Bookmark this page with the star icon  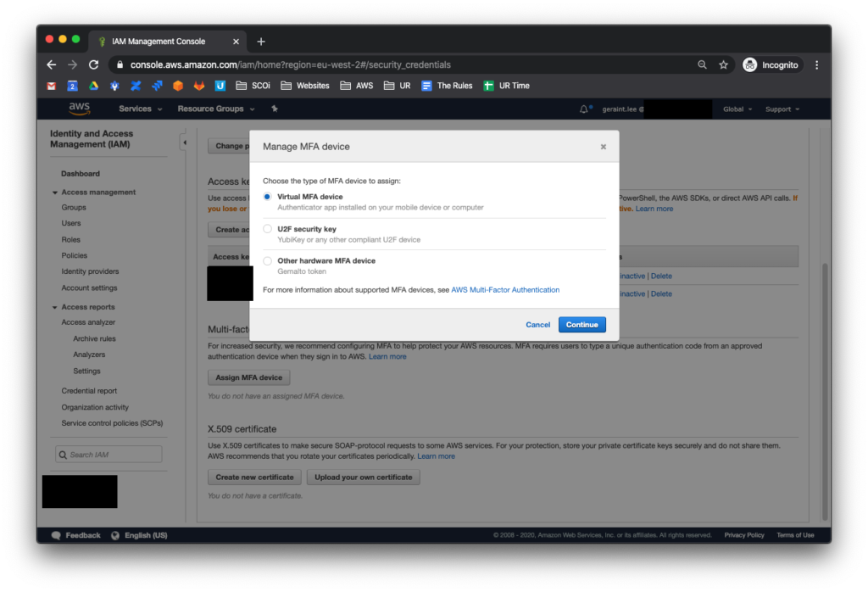point(724,64)
